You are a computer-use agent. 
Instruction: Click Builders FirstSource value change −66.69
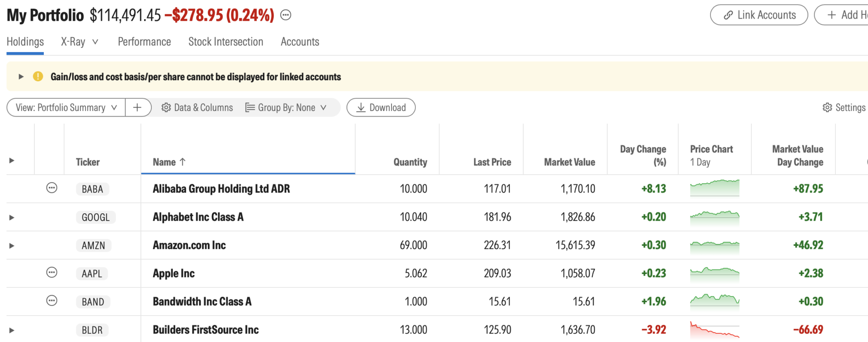click(808, 329)
